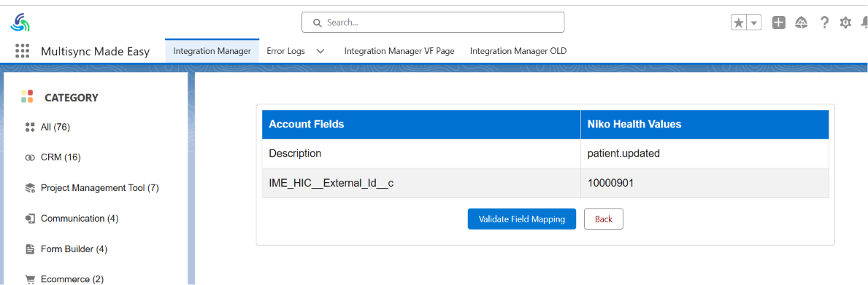Click the search magnifier icon

(318, 23)
